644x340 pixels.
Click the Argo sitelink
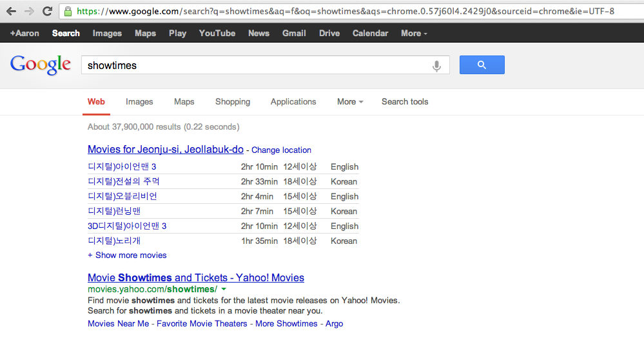[334, 324]
